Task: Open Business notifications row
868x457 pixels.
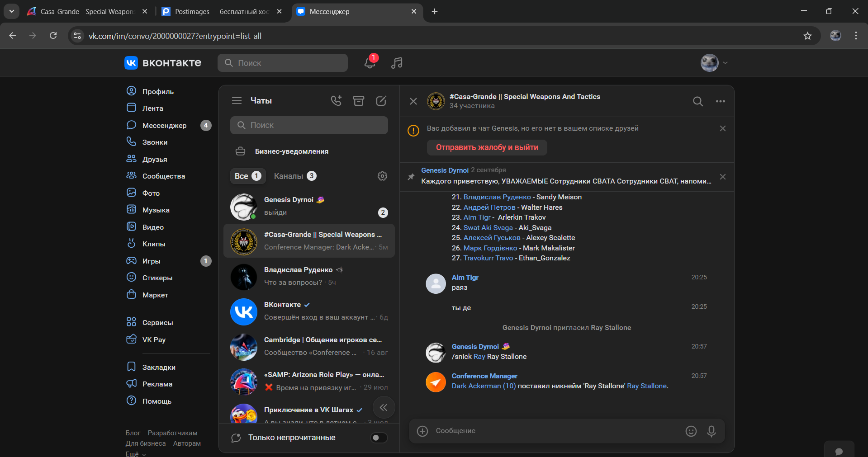Action: [309, 151]
